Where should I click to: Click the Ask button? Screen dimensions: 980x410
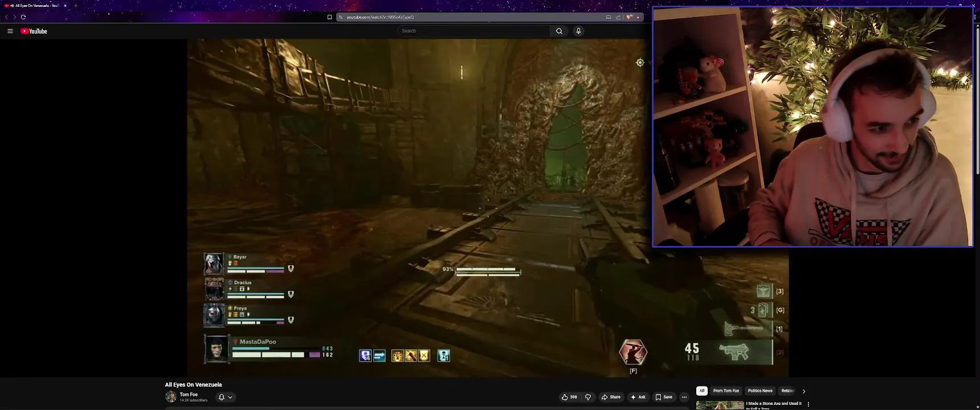[x=638, y=397]
